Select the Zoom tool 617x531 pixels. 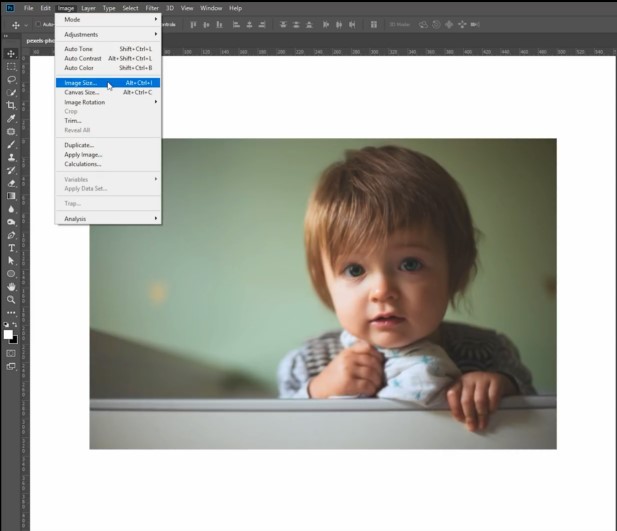click(11, 300)
